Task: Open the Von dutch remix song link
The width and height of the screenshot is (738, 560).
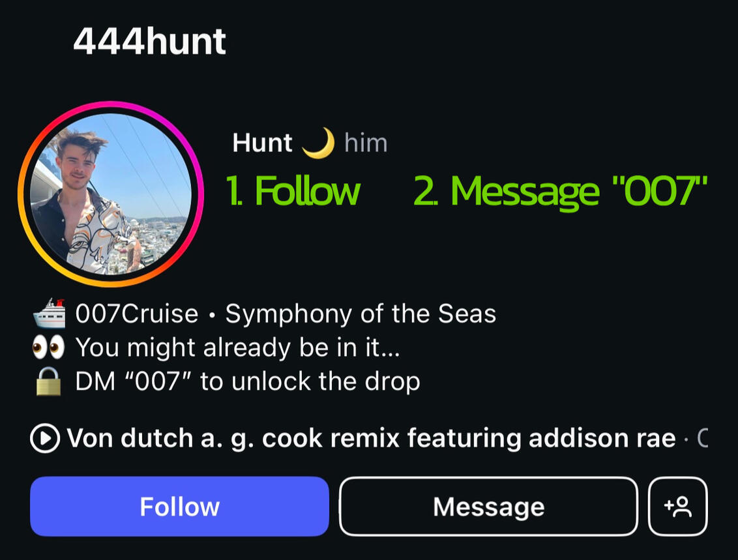Action: 372,438
